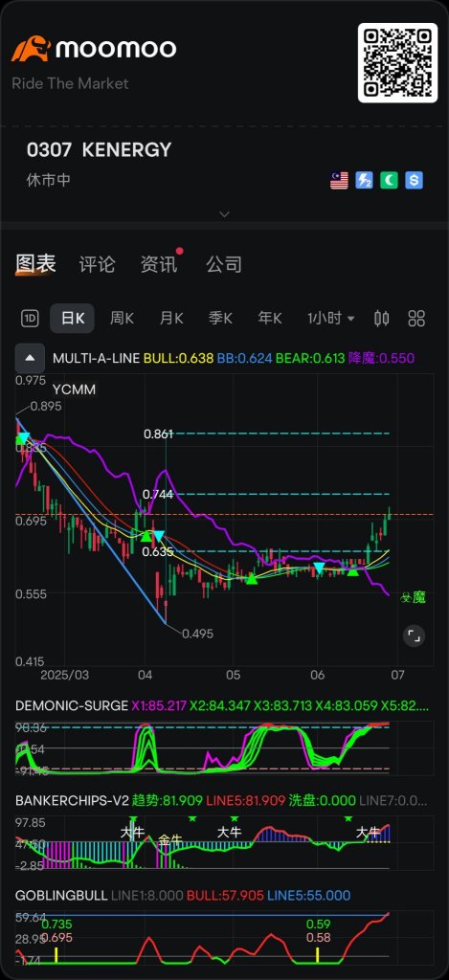Screen dimensions: 449x980
Task: Select the 日K daily candlestick period
Action: coord(72,318)
